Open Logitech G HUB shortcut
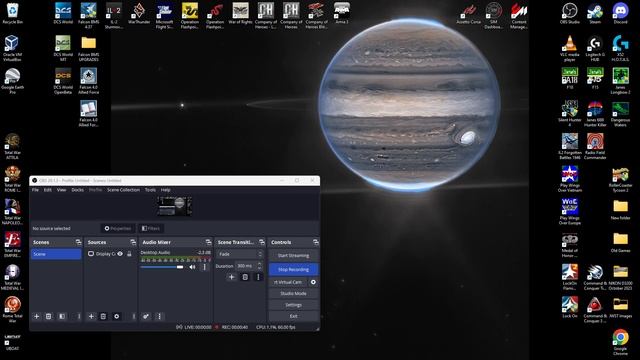 595,48
